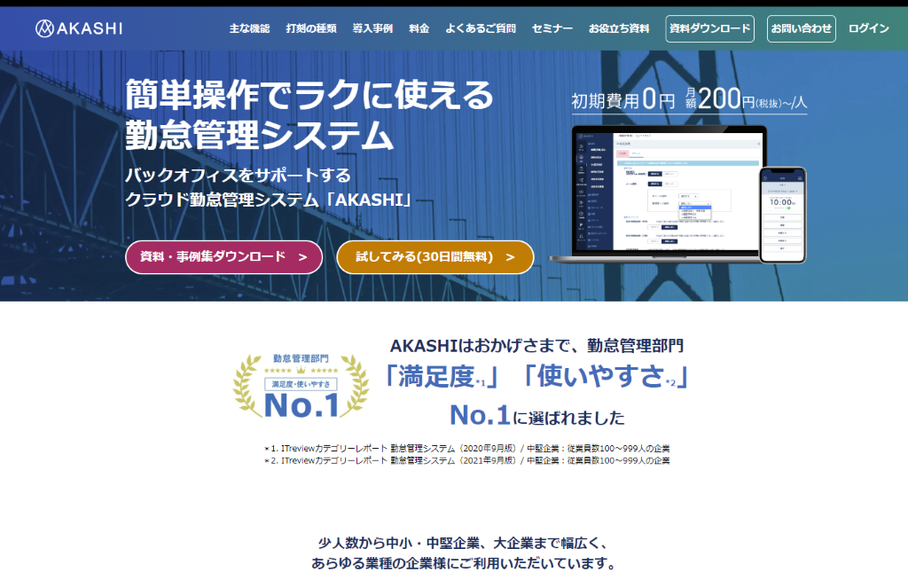The image size is (908, 588).
Task: Click the AKASHI logo icon
Action: [x=45, y=28]
